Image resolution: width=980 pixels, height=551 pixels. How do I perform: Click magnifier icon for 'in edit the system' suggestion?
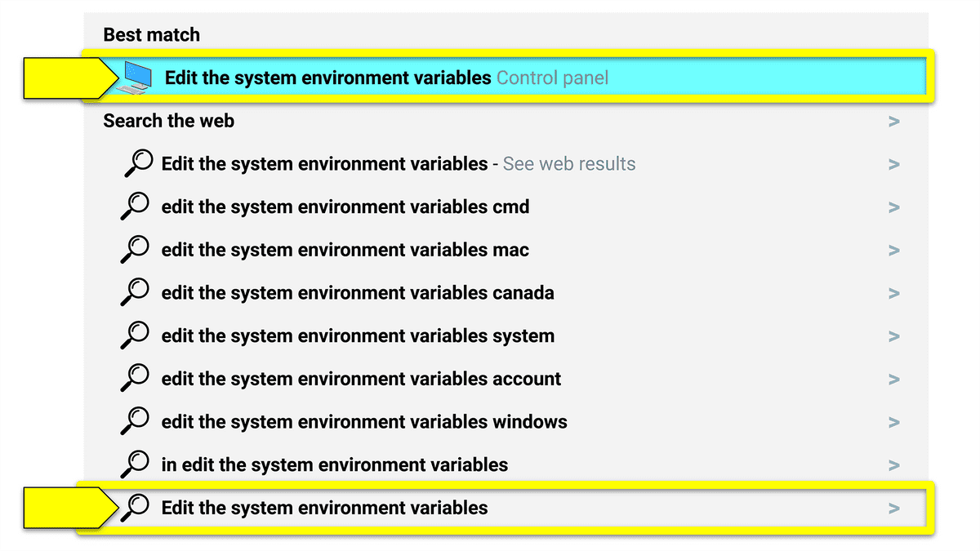(136, 465)
